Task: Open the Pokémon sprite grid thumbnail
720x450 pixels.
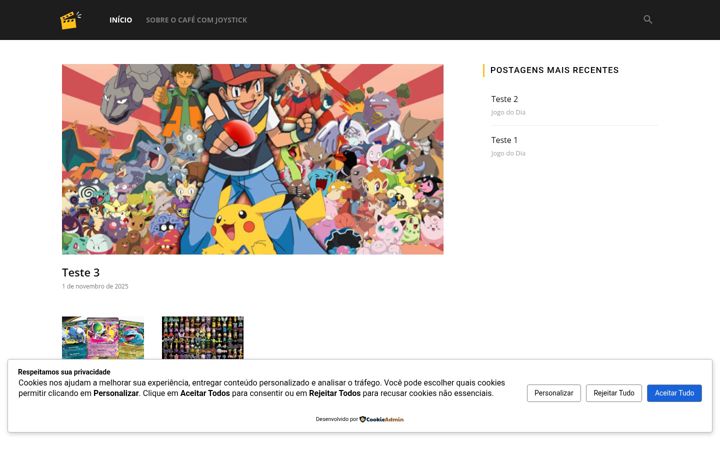Action: [203, 338]
